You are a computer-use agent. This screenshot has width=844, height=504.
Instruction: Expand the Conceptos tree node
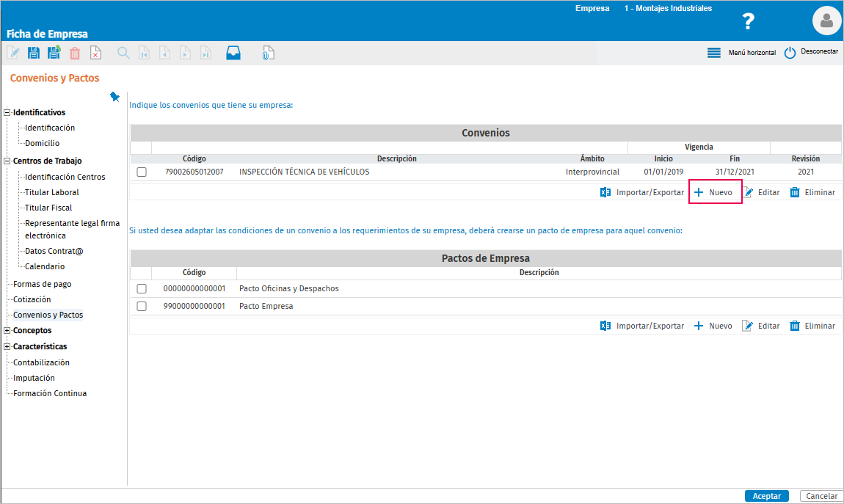point(7,330)
